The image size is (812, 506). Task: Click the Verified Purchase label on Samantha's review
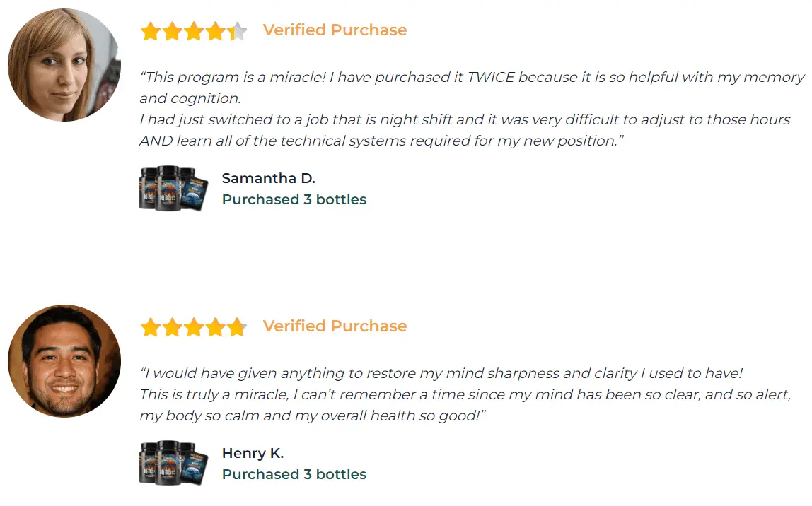pyautogui.click(x=335, y=30)
